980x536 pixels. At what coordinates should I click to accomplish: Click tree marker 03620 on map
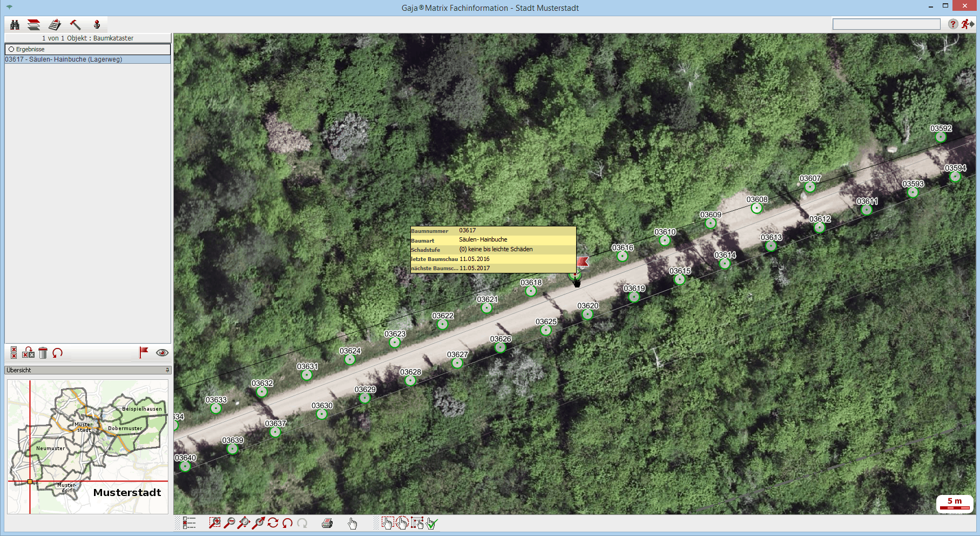(587, 314)
